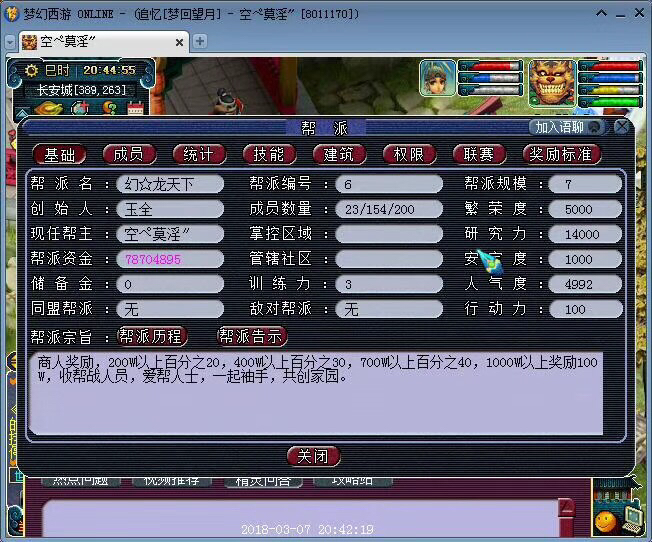Click the calendar icon under map name
The height and width of the screenshot is (542, 652).
[x=134, y=108]
